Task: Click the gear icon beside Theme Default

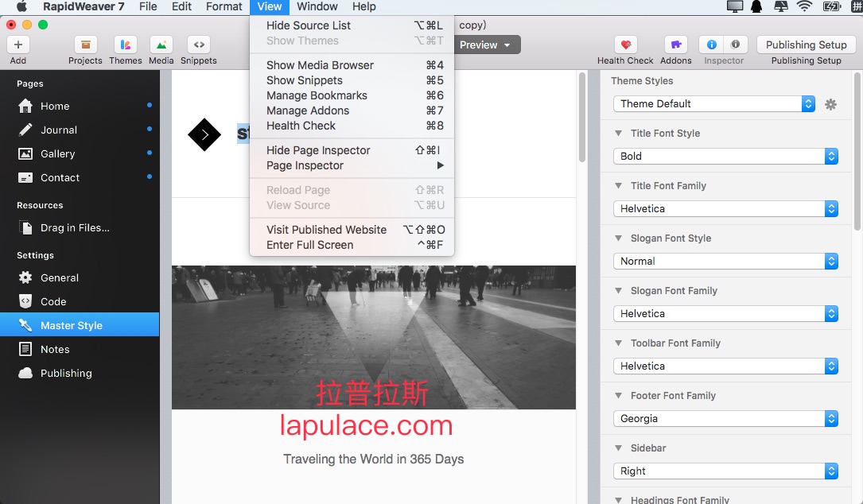Action: click(x=830, y=104)
